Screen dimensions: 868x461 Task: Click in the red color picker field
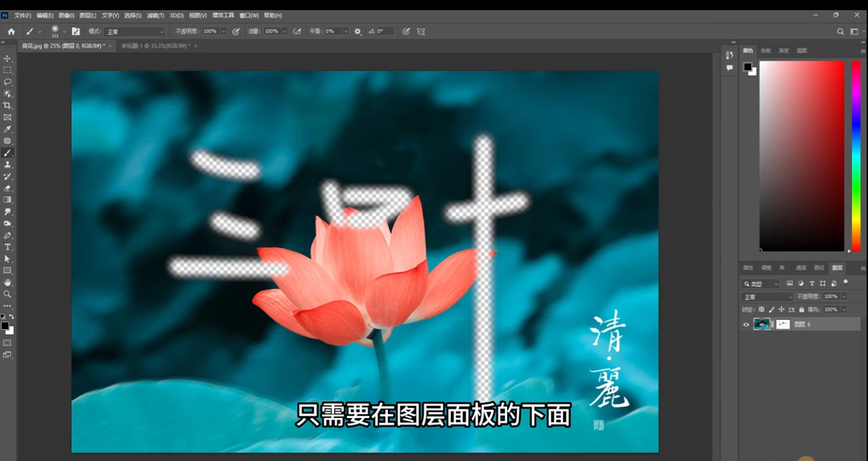point(801,156)
